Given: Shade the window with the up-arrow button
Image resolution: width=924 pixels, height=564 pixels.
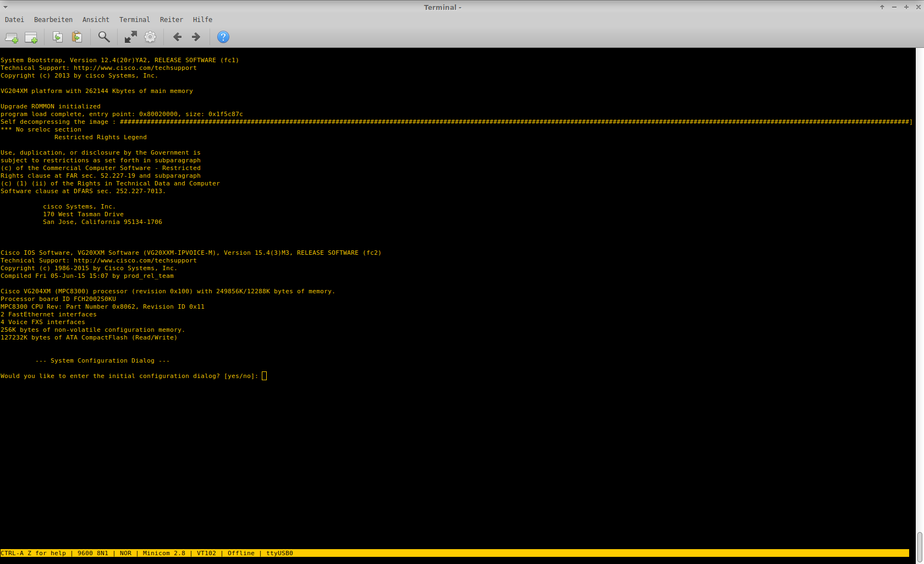Looking at the screenshot, I should pyautogui.click(x=882, y=7).
